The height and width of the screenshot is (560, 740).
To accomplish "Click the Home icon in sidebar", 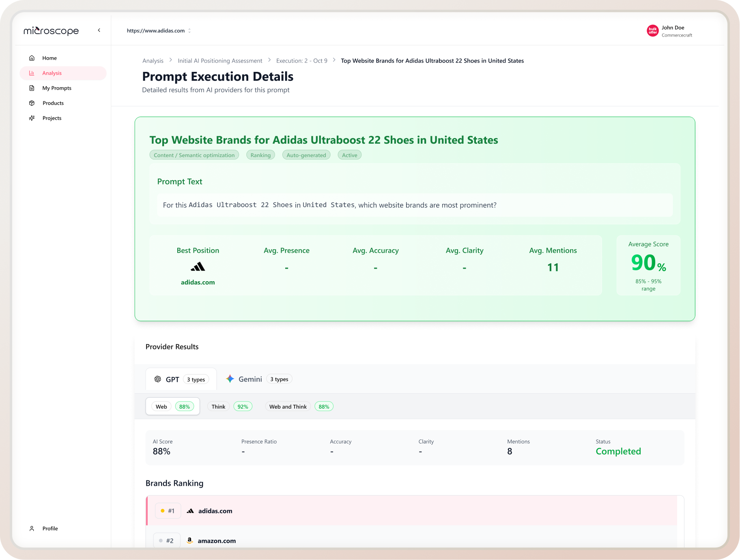I will (32, 58).
